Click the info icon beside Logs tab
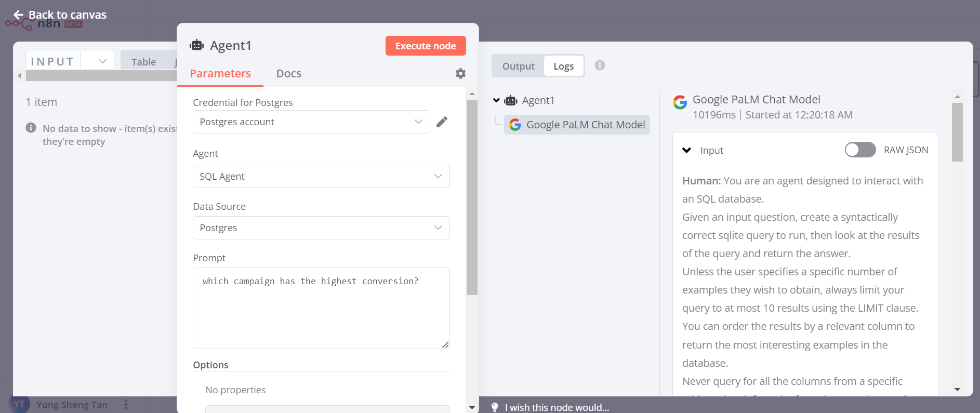980x413 pixels. pos(600,65)
